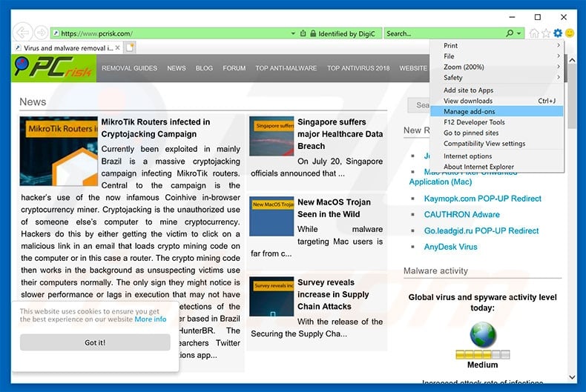Select Go to pinned sites
The image size is (586, 392).
click(497, 133)
